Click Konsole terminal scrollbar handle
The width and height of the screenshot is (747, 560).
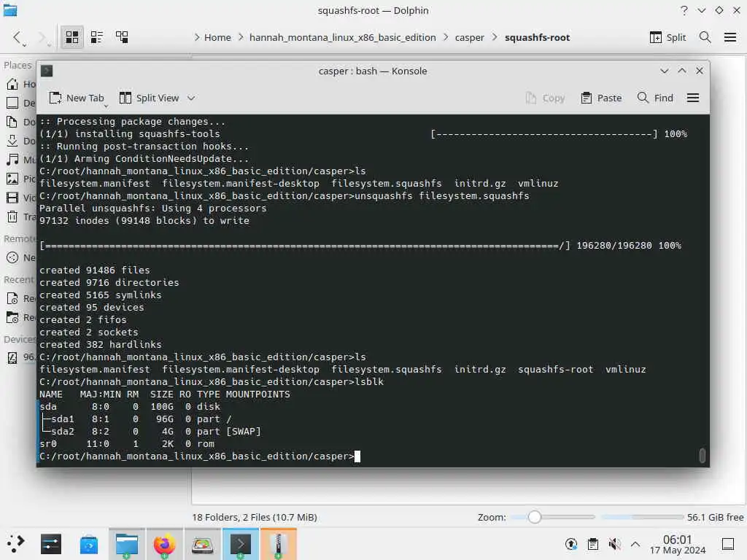point(703,455)
